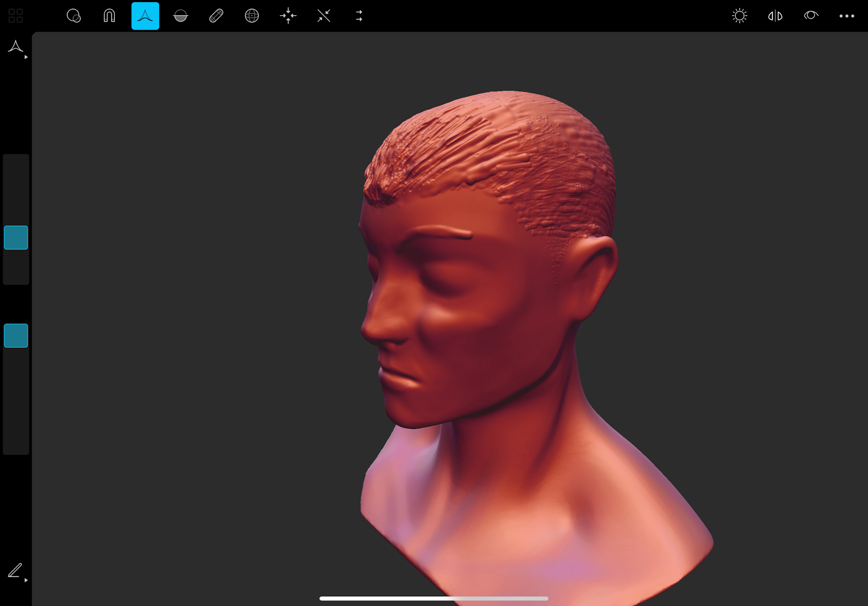The height and width of the screenshot is (606, 868).
Task: Expand the tool options via top-left arrow
Action: (x=25, y=56)
